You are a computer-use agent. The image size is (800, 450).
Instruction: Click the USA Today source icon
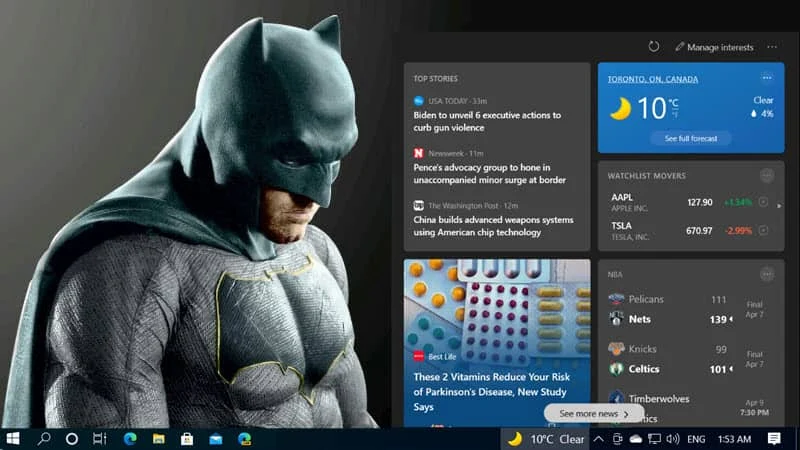418,101
